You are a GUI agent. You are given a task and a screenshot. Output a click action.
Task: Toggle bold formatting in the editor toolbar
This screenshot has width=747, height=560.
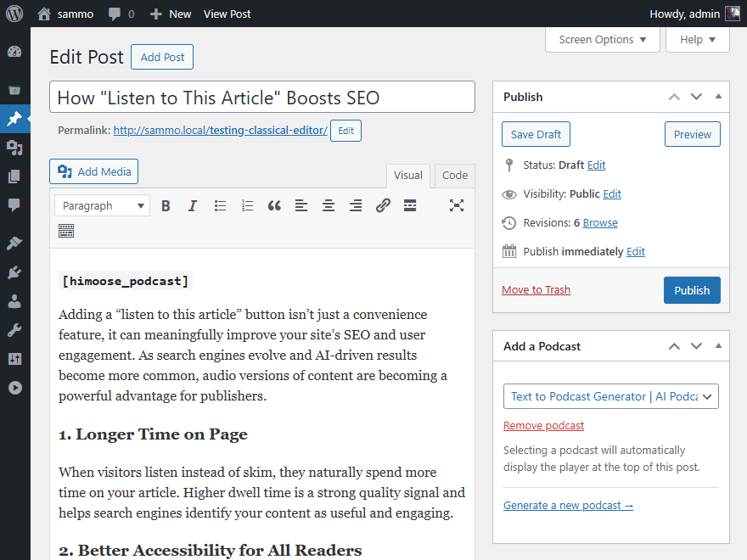(166, 205)
